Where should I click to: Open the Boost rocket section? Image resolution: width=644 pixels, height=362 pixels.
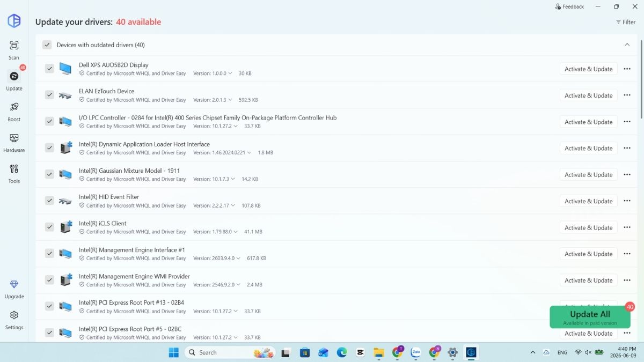(14, 112)
